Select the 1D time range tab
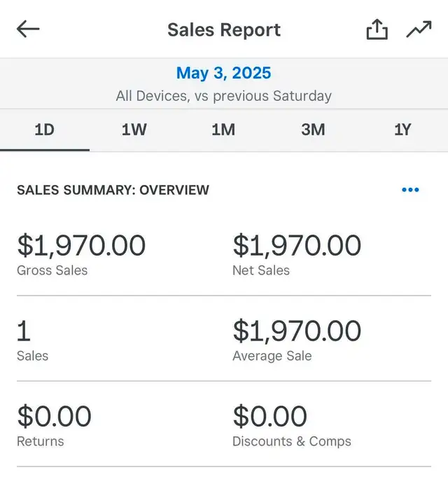Viewport: 448px width, 491px height. click(45, 130)
